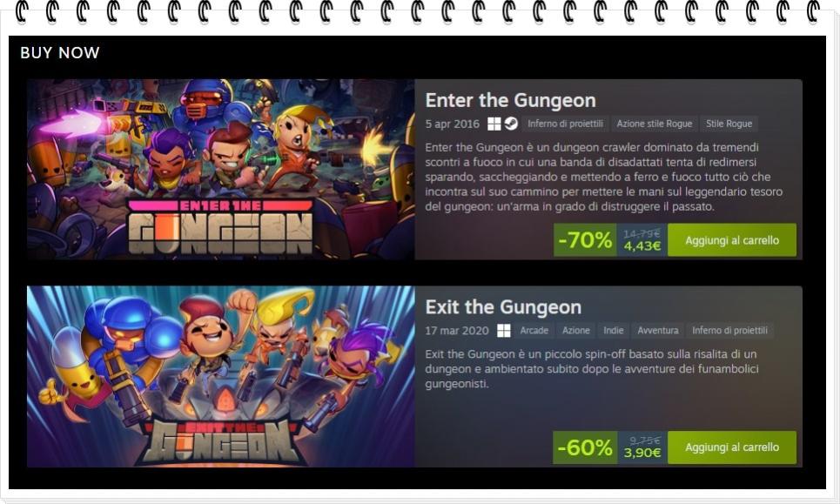The image size is (840, 504).
Task: Open the Enter the Gungeon title link
Action: click(510, 100)
